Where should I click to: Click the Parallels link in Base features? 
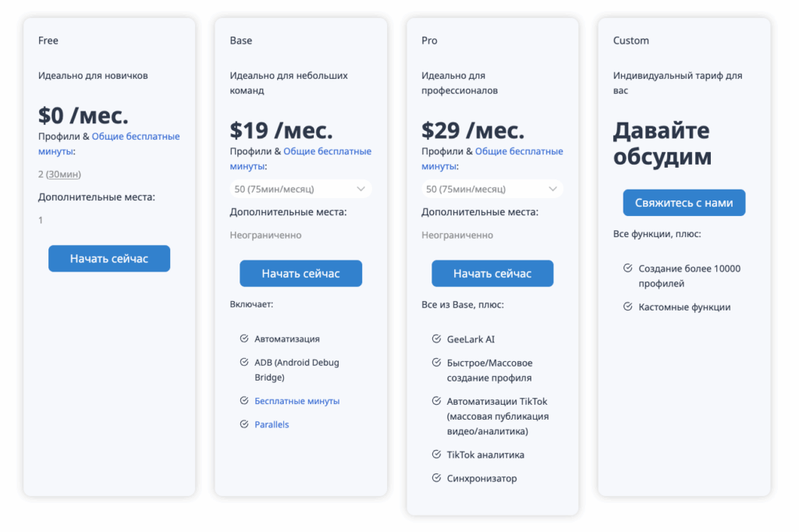point(272,424)
